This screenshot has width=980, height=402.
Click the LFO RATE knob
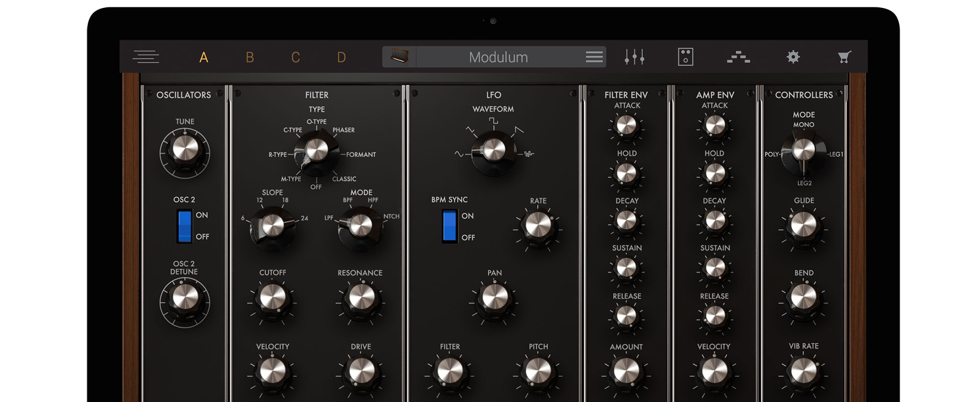(x=538, y=227)
